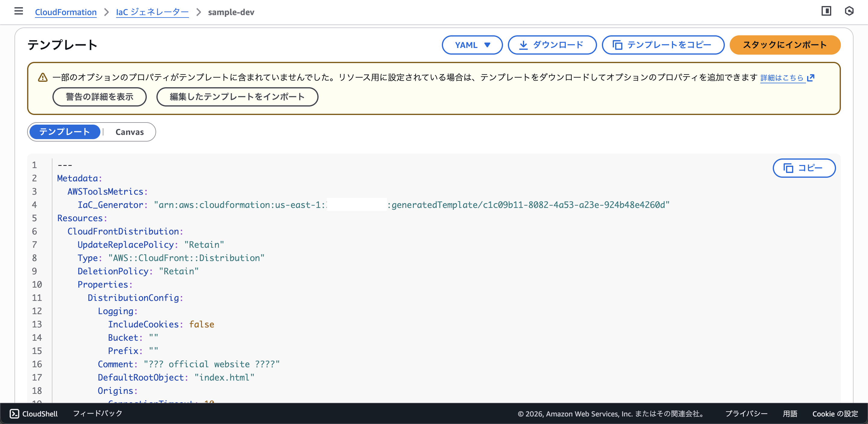Screen dimensions: 868x424
Task: Click the warning triangle icon in alert
Action: [x=43, y=78]
